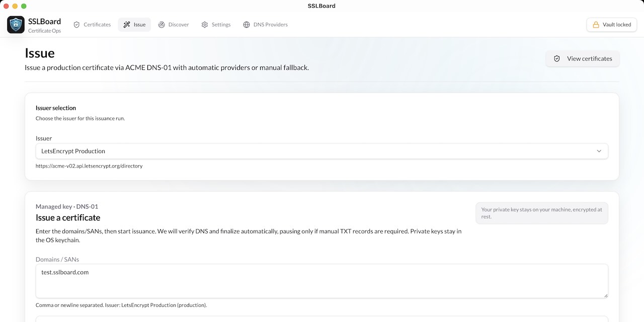Viewport: 644px width, 322px height.
Task: Click the gear icon beside Settings
Action: [205, 25]
